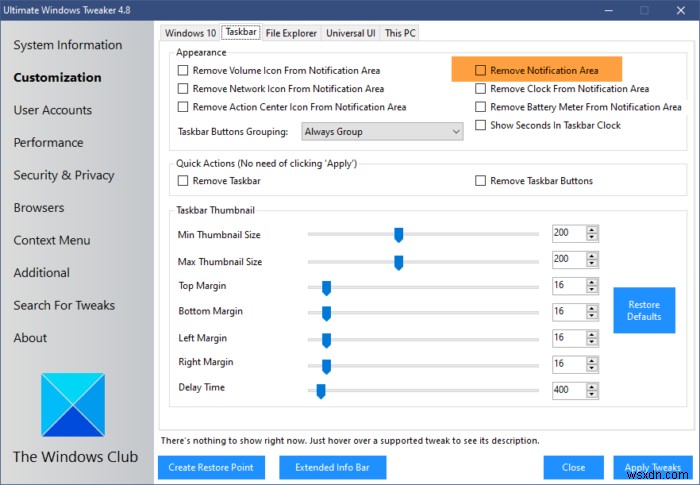Tick the Remove Taskbar quick action

[183, 181]
